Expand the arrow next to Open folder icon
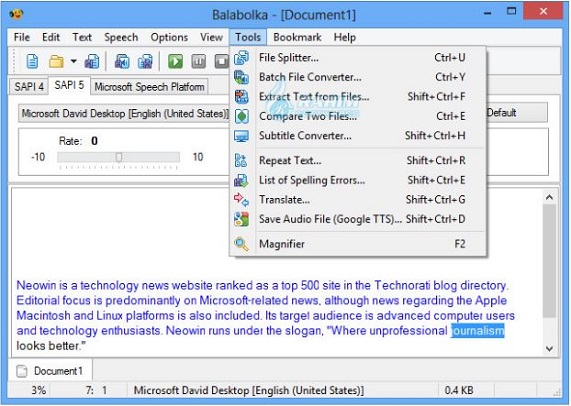Screen dimensions: 571x406 click(73, 61)
